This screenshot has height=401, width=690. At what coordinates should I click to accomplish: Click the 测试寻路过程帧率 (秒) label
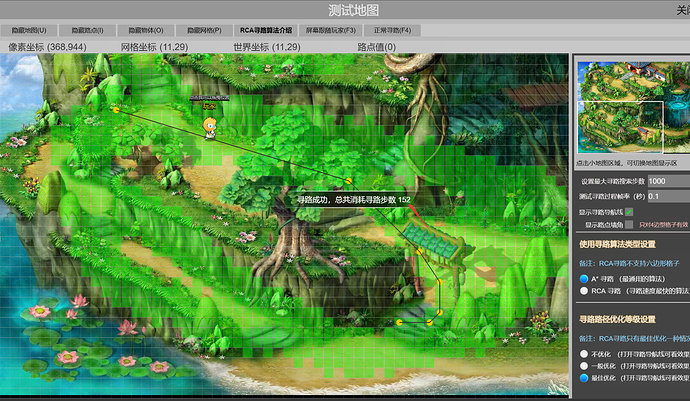[x=612, y=196]
